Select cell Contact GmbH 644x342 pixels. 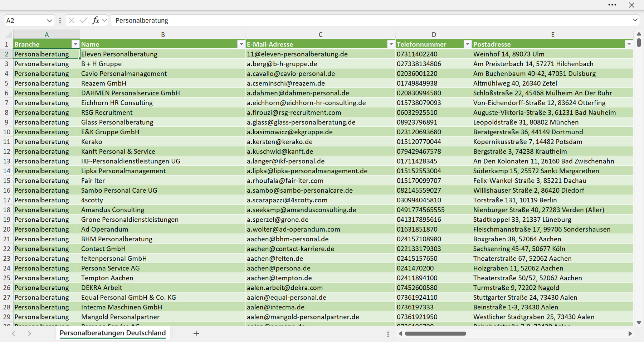[x=163, y=249]
